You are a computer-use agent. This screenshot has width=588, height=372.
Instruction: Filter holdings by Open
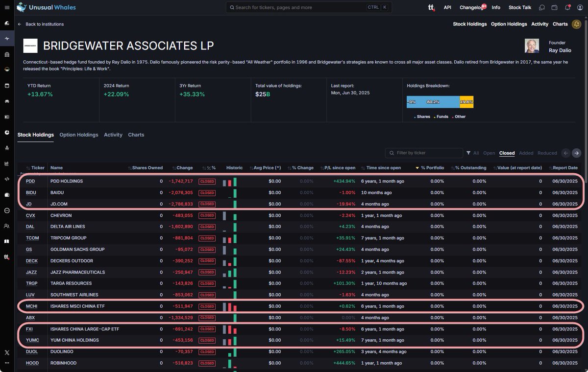(x=489, y=153)
